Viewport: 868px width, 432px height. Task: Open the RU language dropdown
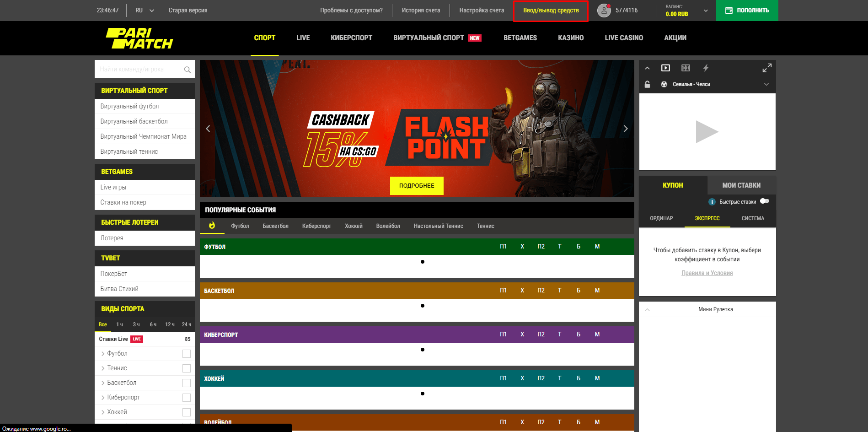click(x=145, y=10)
